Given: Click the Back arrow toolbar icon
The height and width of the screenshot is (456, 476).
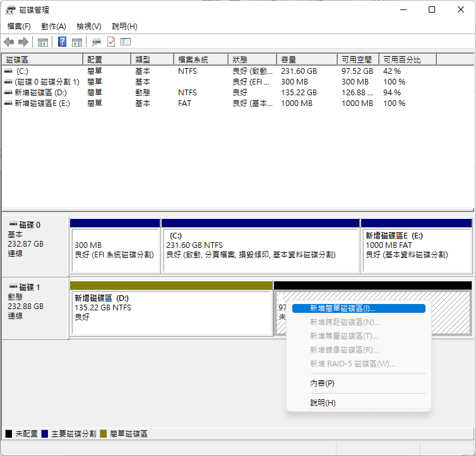Looking at the screenshot, I should (x=9, y=42).
